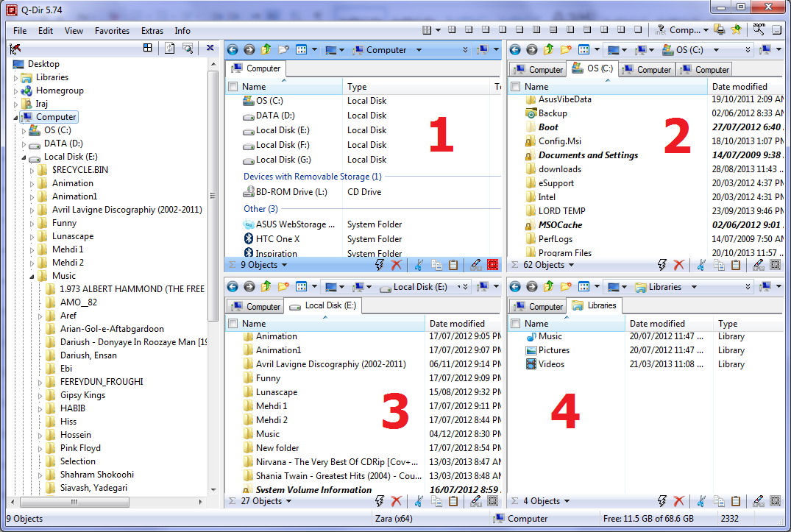The height and width of the screenshot is (532, 791).
Task: Select DATA (D:) in Computer pane
Action: [275, 116]
